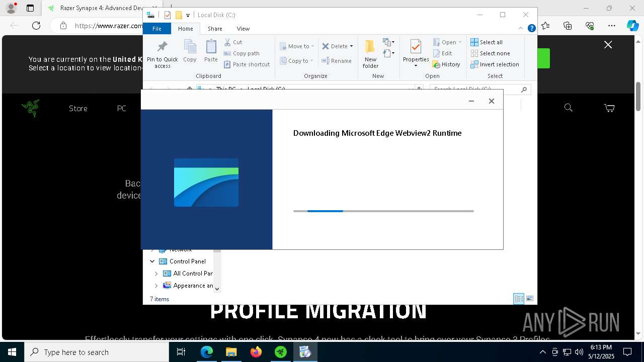Click Paste shortcut in the ribbon
The image size is (644, 362).
click(x=247, y=64)
